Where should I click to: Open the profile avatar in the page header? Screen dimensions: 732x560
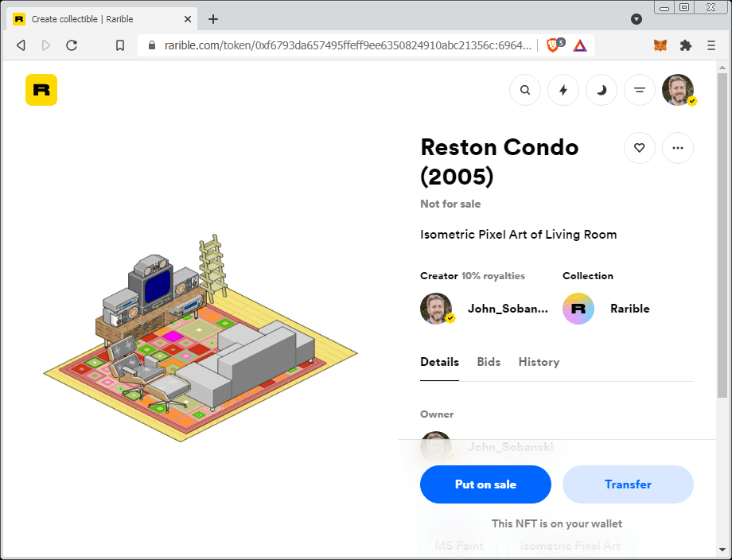pos(678,90)
